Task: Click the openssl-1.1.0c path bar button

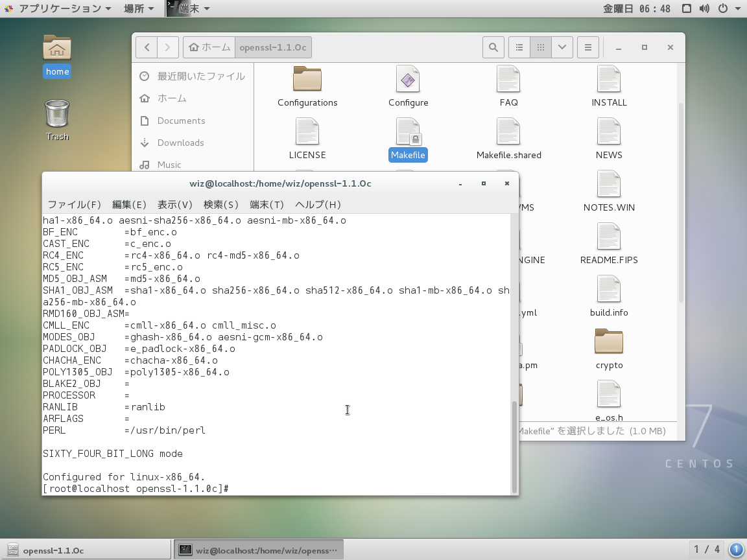Action: coord(273,47)
